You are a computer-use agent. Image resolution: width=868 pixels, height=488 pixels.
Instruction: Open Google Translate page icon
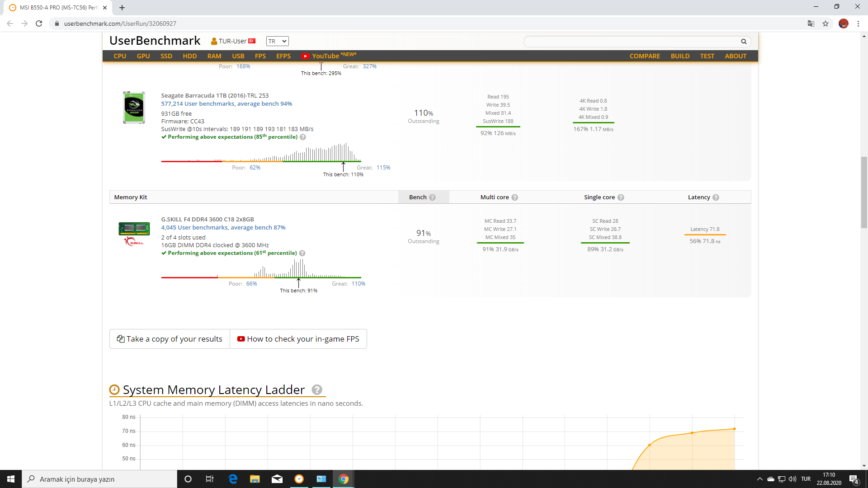[x=811, y=23]
